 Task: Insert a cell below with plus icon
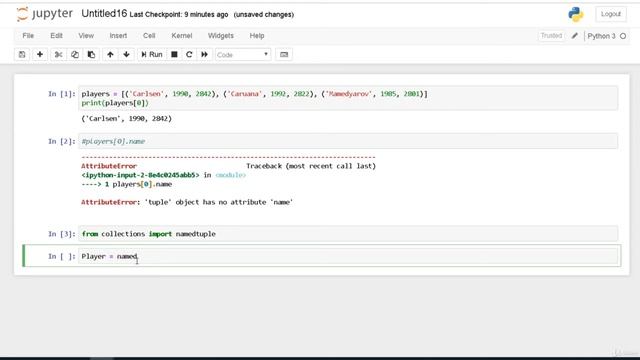pyautogui.click(x=40, y=54)
